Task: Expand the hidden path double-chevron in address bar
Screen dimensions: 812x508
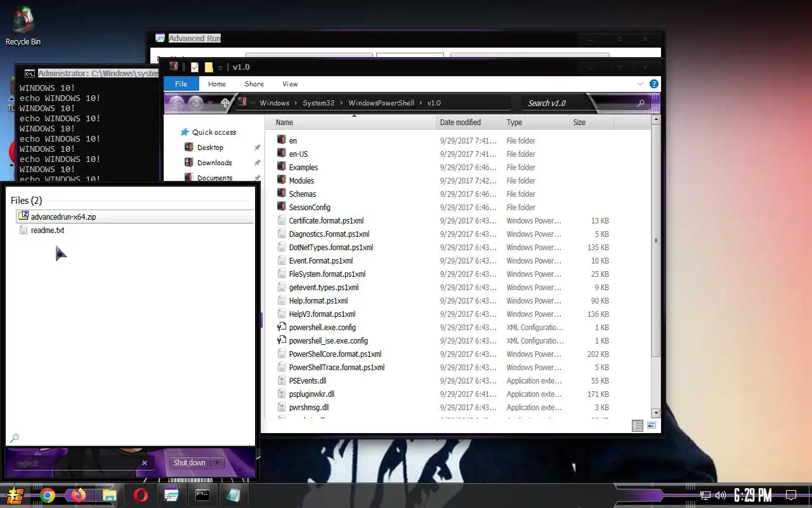Action: [253, 103]
